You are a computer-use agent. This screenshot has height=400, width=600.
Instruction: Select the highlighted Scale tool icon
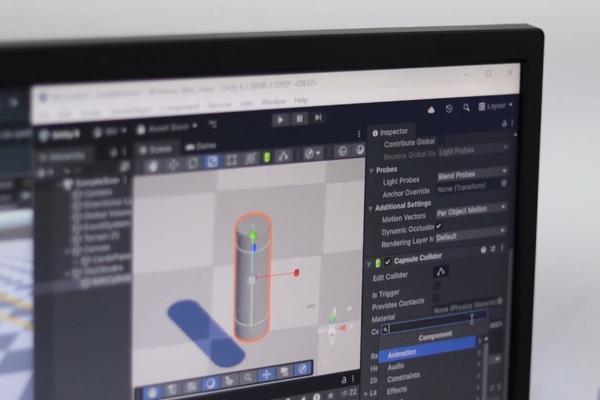pos(213,162)
